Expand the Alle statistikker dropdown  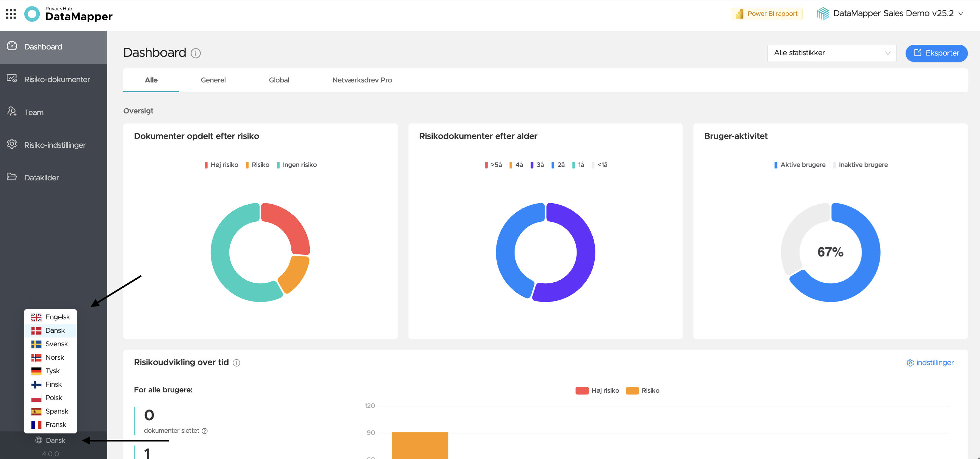(831, 53)
